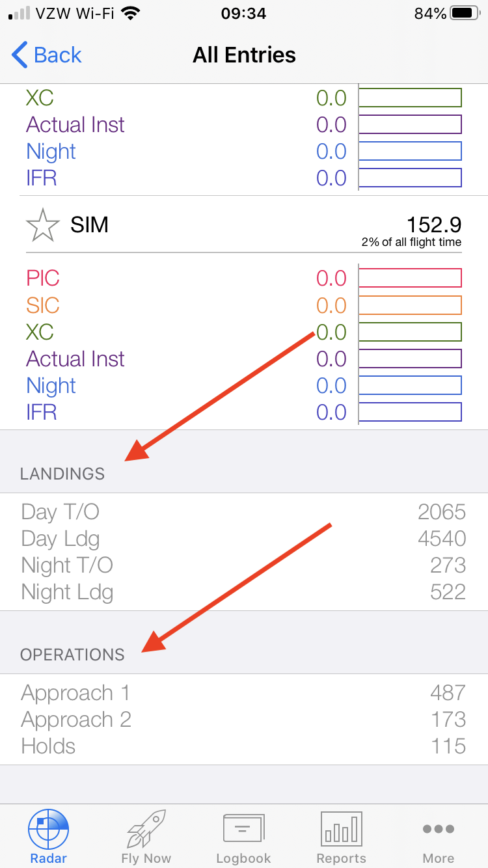Tap the back chevron arrow
Viewport: 488px width, 868px height.
[20, 55]
